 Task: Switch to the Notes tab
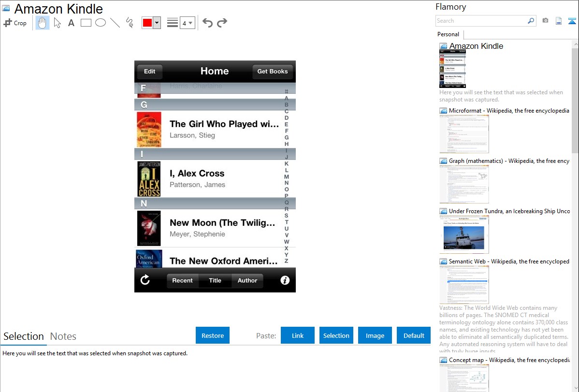pos(63,336)
